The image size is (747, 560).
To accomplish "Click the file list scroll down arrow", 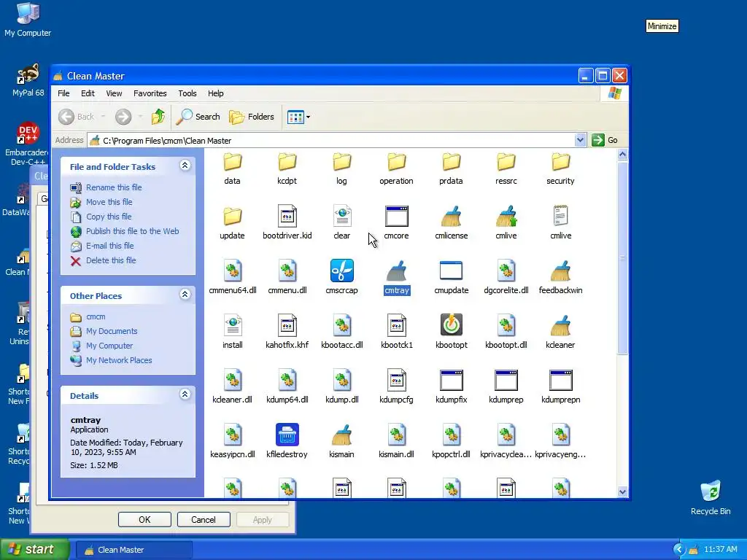I will [622, 492].
